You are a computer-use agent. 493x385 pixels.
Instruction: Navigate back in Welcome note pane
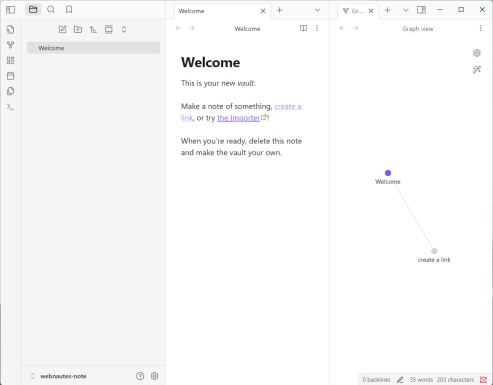[x=178, y=28]
